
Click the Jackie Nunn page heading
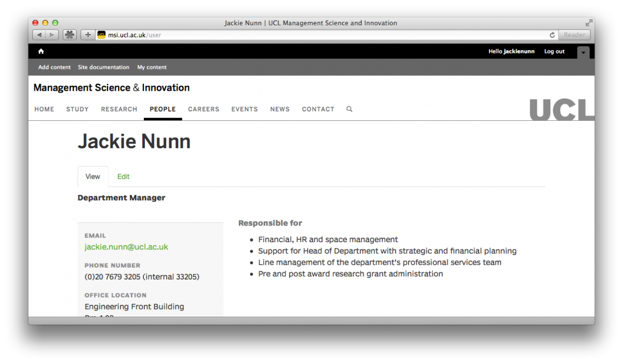[134, 141]
